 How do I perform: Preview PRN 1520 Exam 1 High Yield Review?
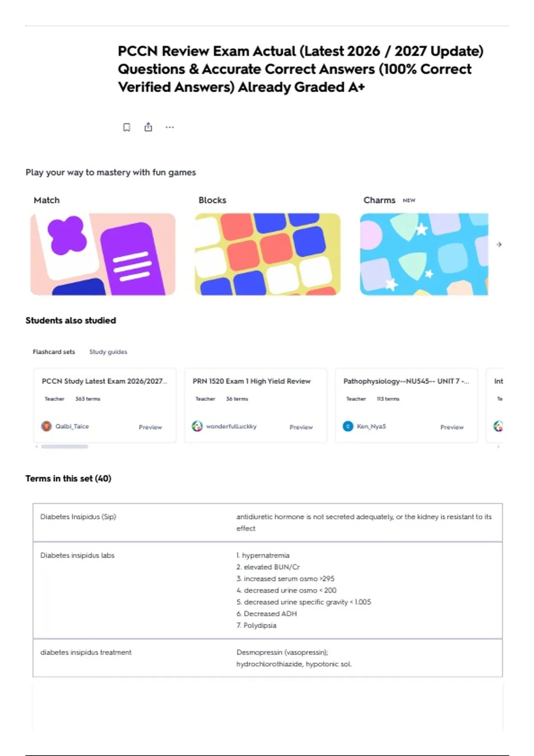click(x=301, y=427)
